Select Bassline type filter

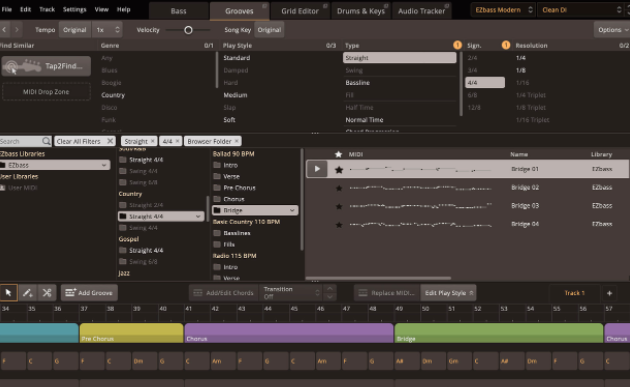click(x=358, y=83)
